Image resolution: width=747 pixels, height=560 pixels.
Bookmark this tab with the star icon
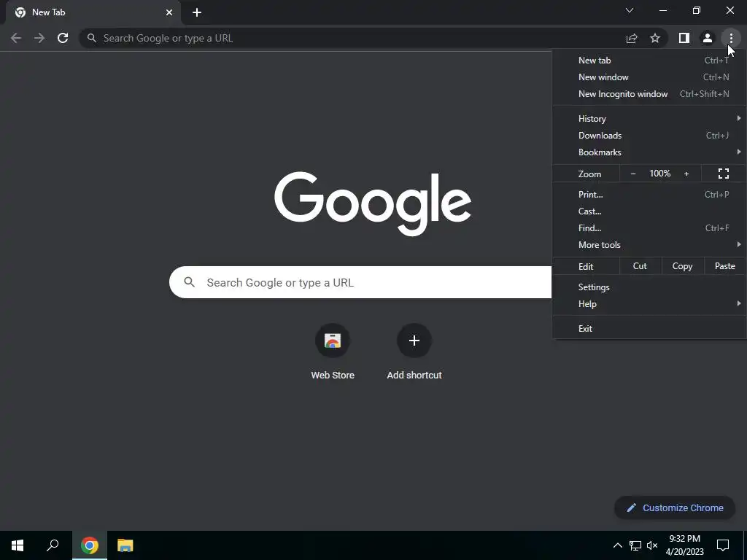click(655, 38)
